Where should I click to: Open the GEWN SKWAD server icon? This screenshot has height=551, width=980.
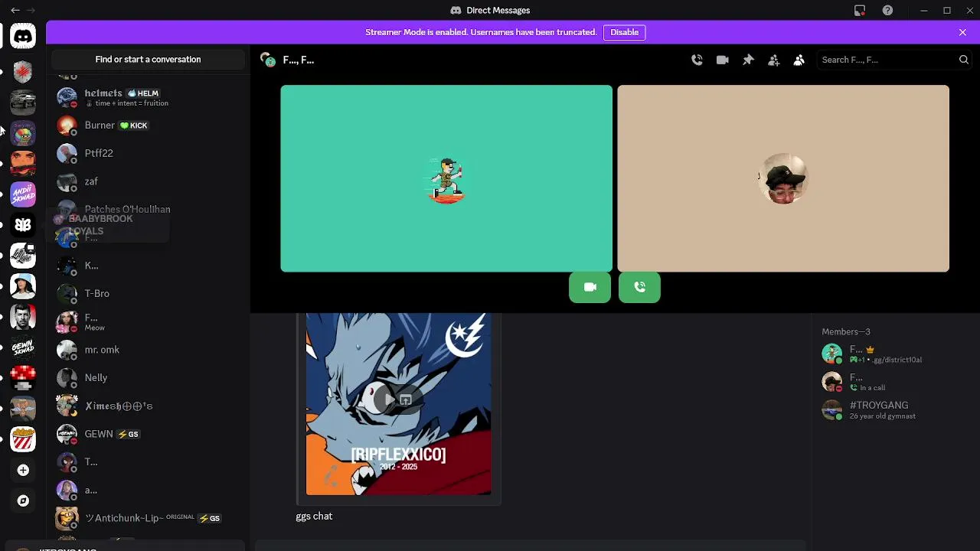click(23, 347)
